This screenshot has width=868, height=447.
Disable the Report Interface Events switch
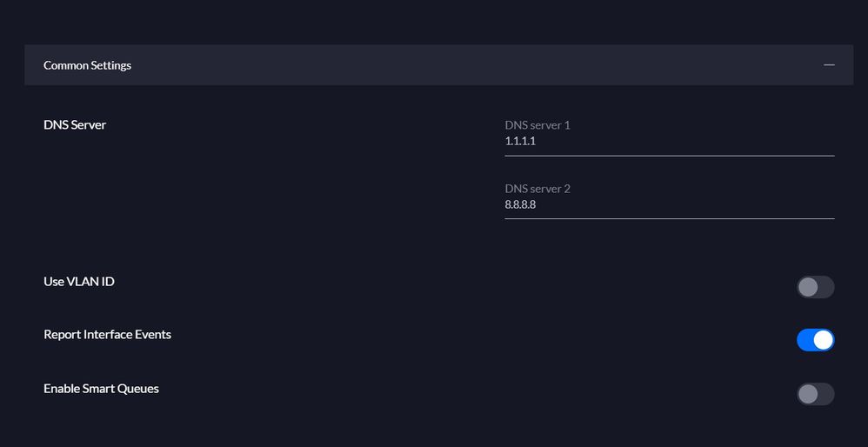[815, 340]
